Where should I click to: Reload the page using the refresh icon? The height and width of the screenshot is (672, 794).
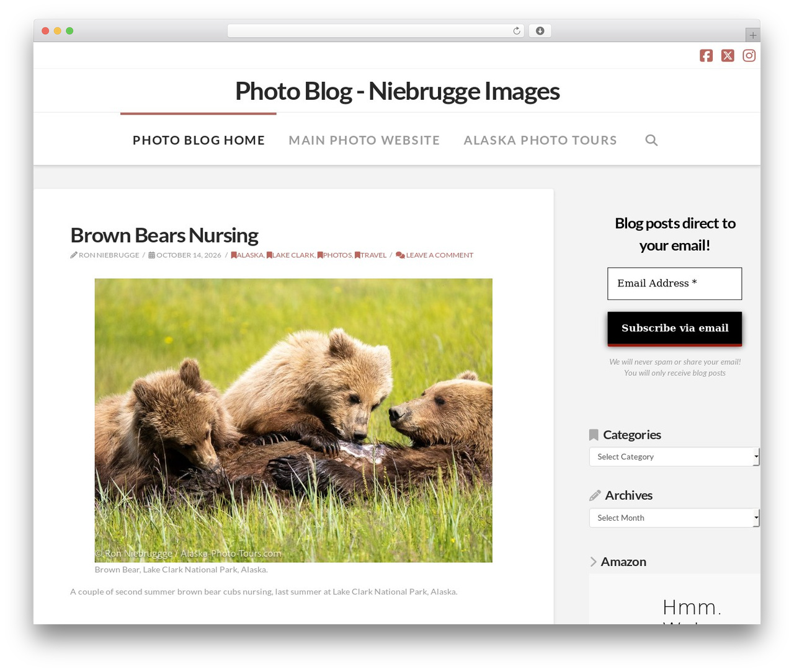pyautogui.click(x=516, y=31)
